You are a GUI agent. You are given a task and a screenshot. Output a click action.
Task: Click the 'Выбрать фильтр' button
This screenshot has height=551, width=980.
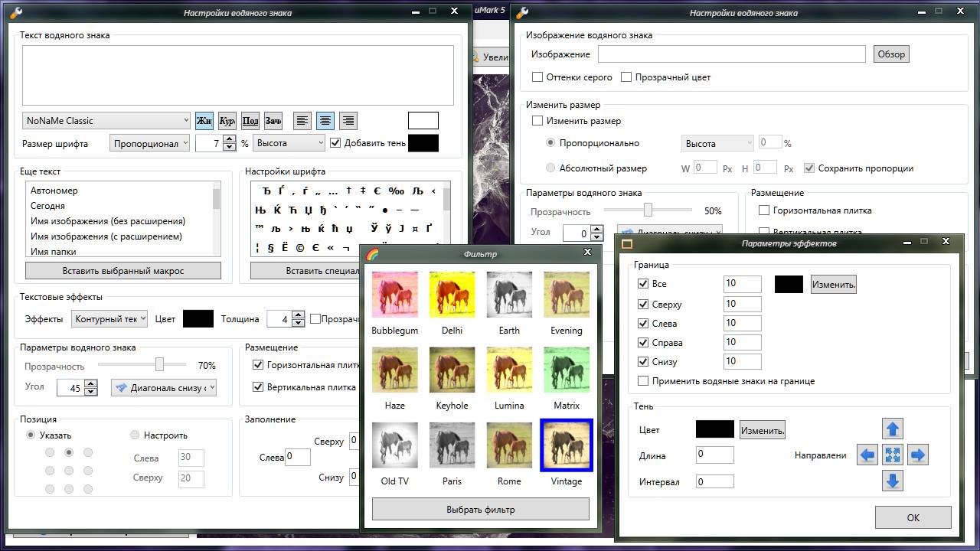click(481, 509)
